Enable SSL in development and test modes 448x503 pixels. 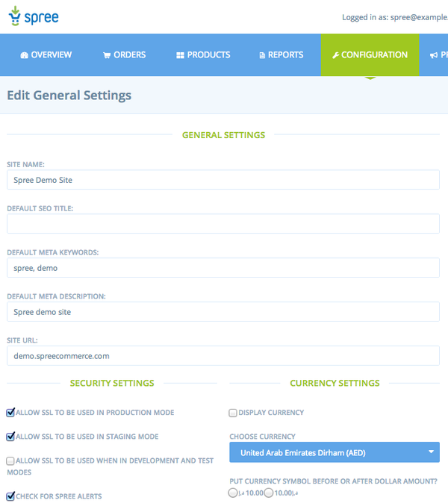[x=10, y=461]
